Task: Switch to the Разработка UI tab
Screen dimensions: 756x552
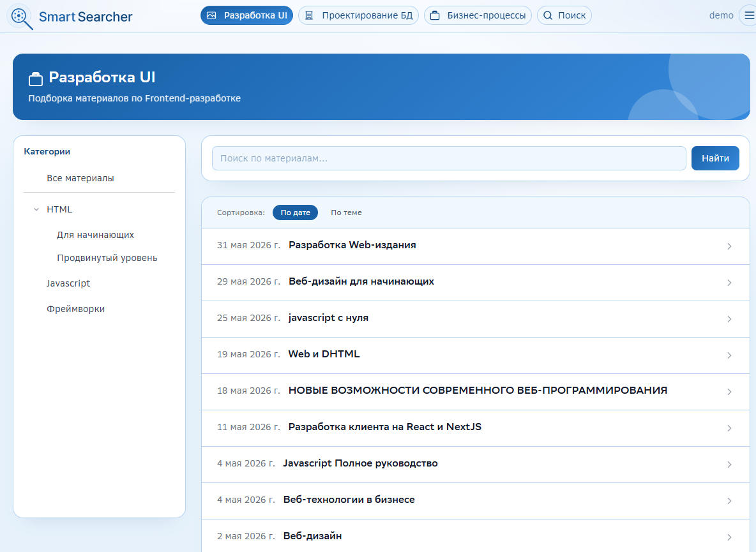Action: [x=247, y=15]
